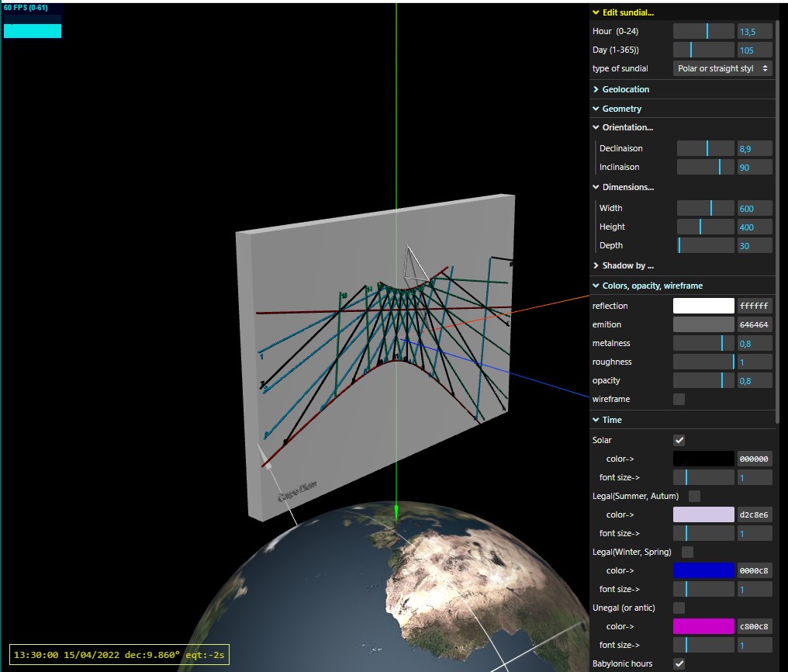
Task: Uncheck the Solar time checkbox
Action: point(679,440)
